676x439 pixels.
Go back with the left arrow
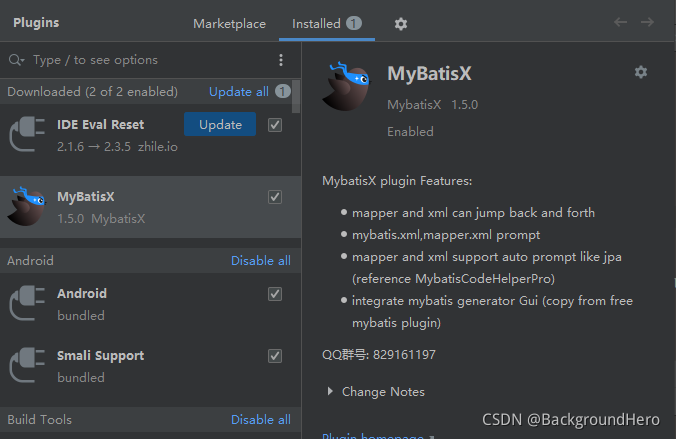pos(620,22)
